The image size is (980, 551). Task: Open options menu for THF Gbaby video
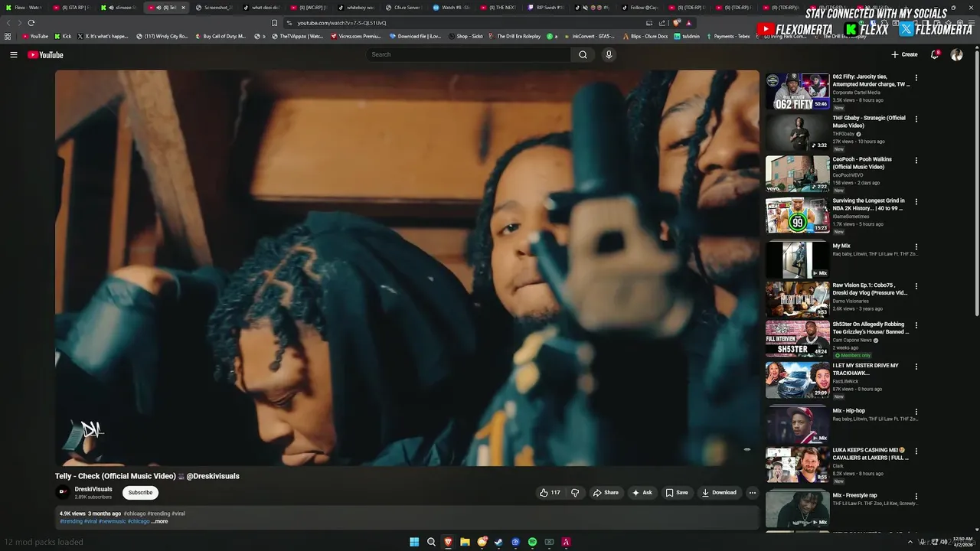click(916, 119)
